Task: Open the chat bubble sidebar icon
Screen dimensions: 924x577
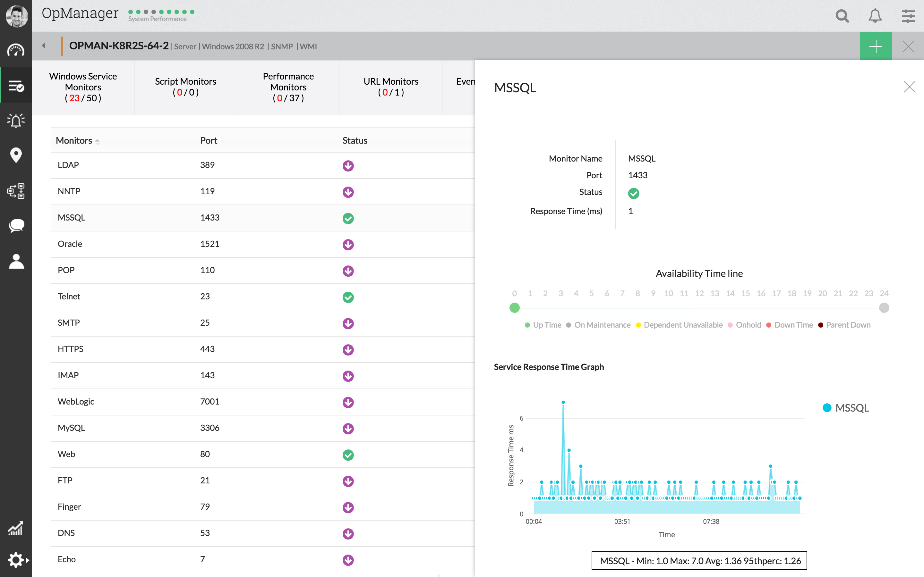Action: click(16, 226)
